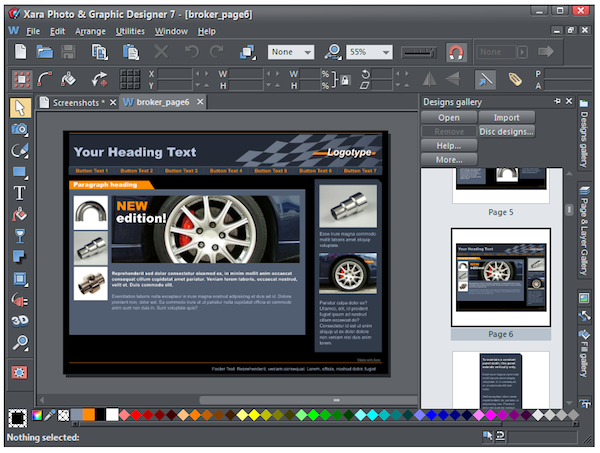Image resolution: width=600 pixels, height=453 pixels.
Task: Close the Screenshots tab
Action: [113, 103]
